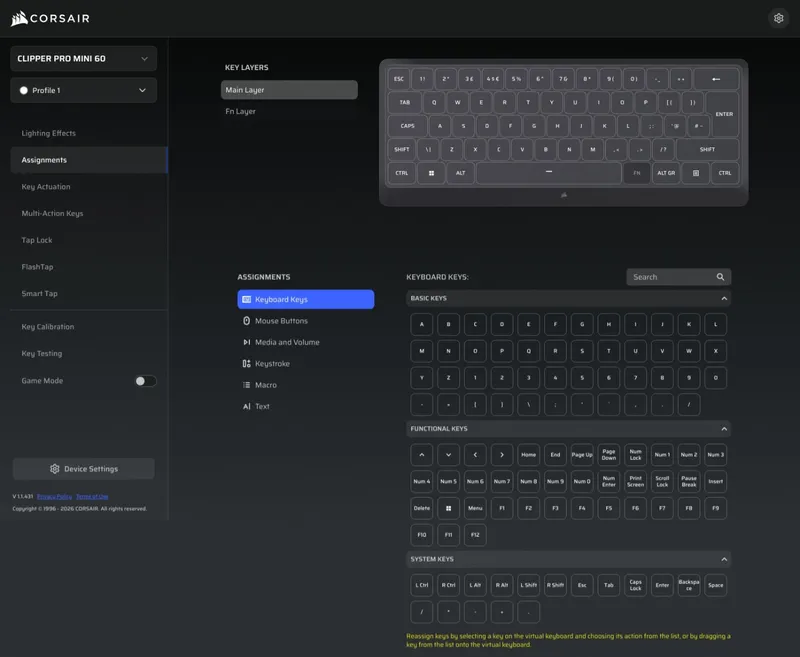
Task: Pick the Backspace system key
Action: [689, 586]
